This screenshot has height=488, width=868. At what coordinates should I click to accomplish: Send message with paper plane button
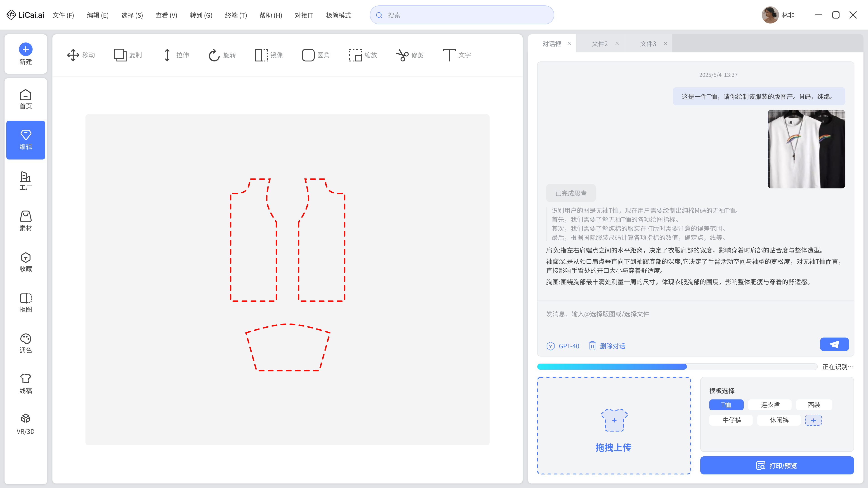click(x=834, y=344)
